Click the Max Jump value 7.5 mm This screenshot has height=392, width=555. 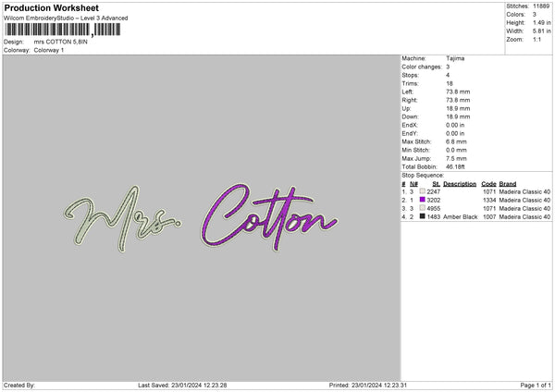click(x=456, y=158)
